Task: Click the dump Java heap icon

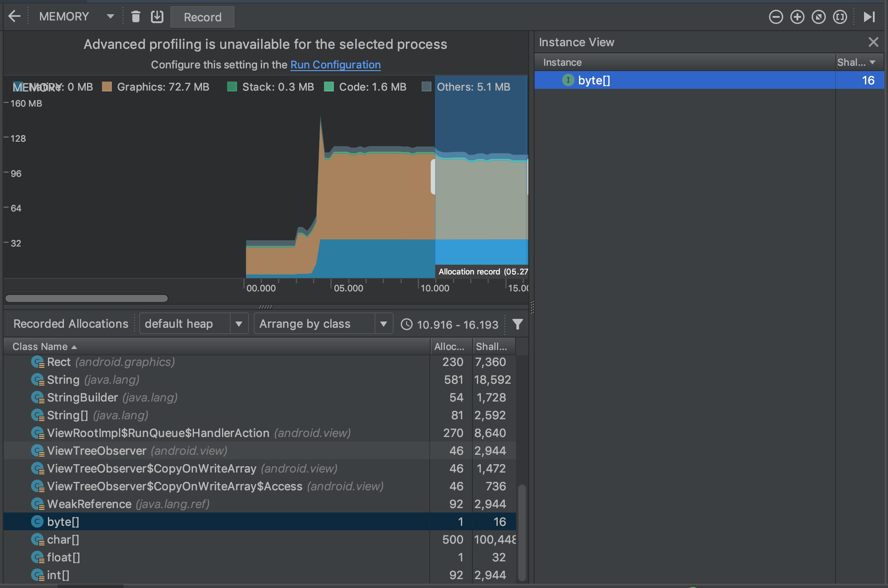Action: coord(157,17)
